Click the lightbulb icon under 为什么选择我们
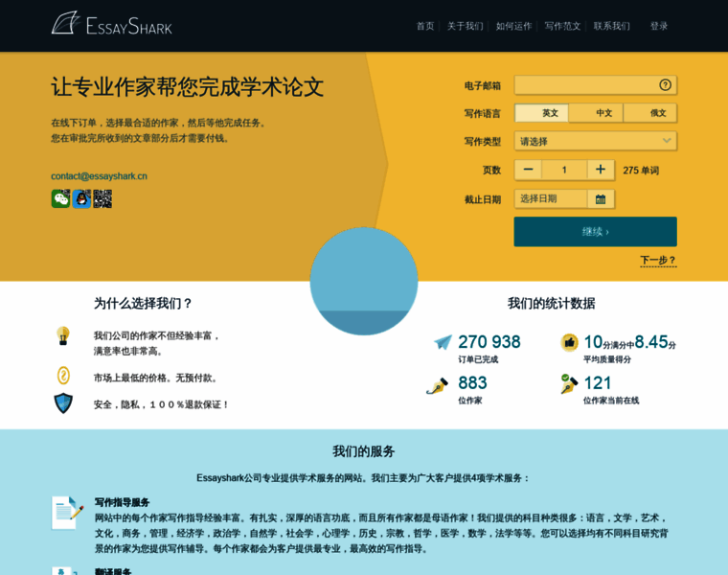The width and height of the screenshot is (728, 575). coord(63,335)
